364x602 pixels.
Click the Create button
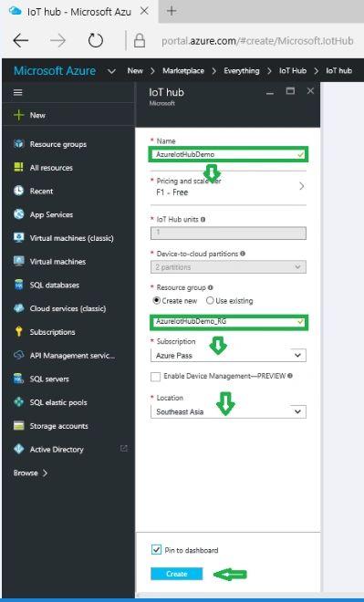click(177, 574)
